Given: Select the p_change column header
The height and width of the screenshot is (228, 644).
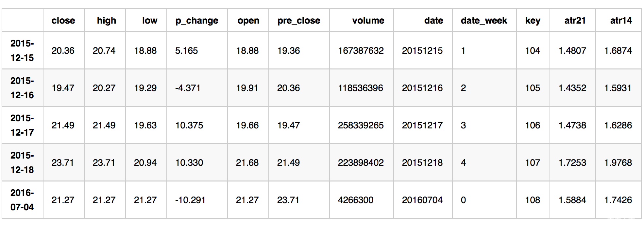Looking at the screenshot, I should (x=197, y=21).
